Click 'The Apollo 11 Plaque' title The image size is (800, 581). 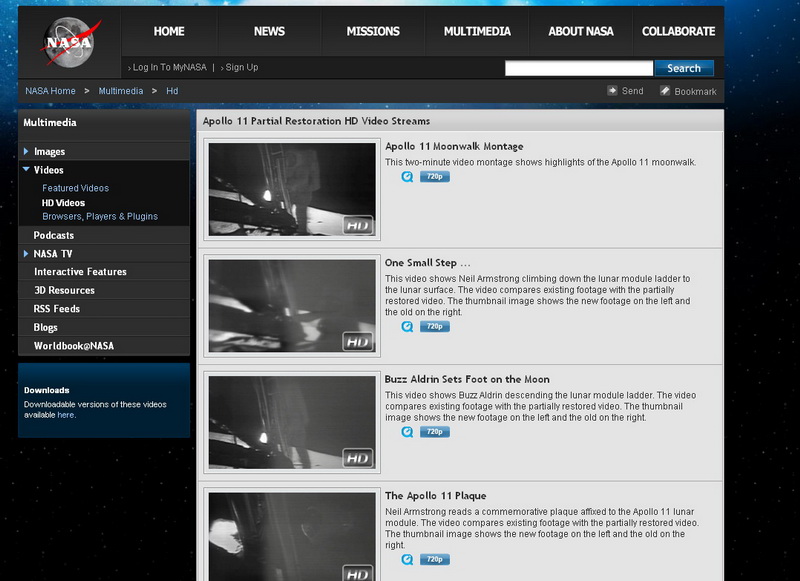pyautogui.click(x=435, y=495)
